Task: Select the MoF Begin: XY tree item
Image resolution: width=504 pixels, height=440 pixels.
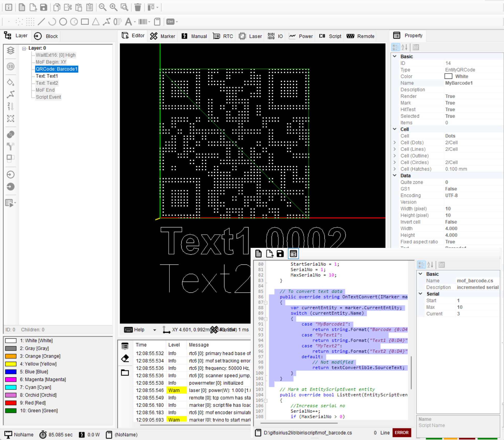Action: [x=51, y=62]
